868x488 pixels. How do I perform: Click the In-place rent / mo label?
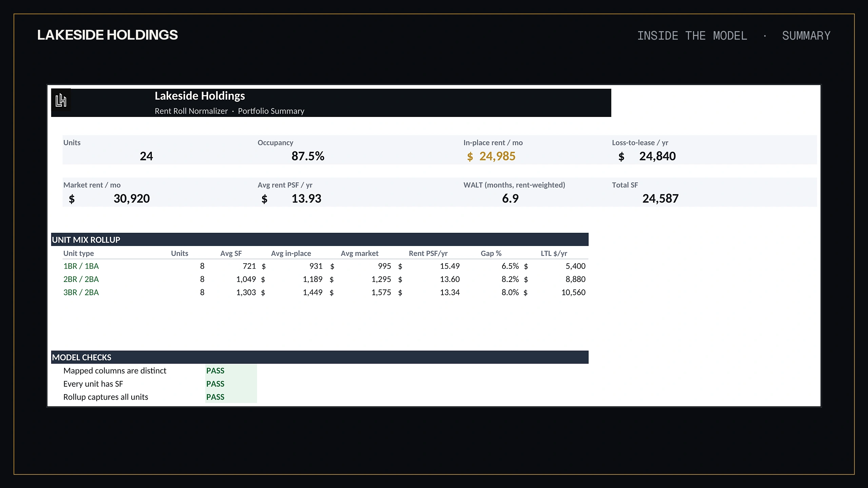[x=493, y=143]
